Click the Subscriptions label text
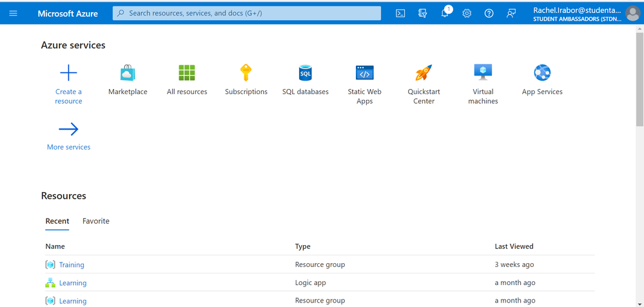Screen dimensions: 644x307 point(246,92)
